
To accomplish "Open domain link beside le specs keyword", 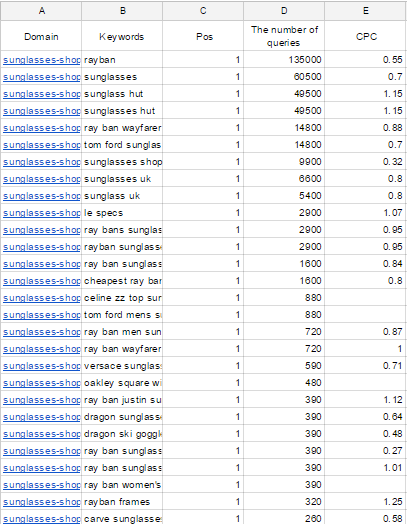I will pyautogui.click(x=41, y=213).
